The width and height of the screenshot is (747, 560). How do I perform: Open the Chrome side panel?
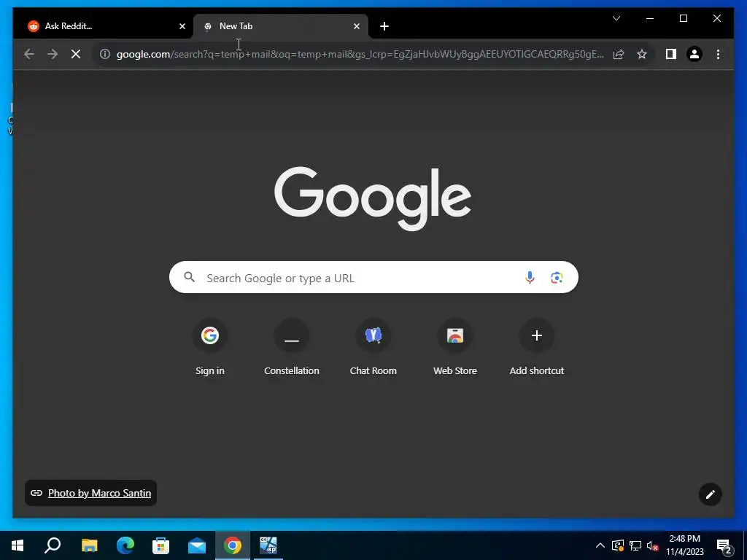tap(671, 54)
